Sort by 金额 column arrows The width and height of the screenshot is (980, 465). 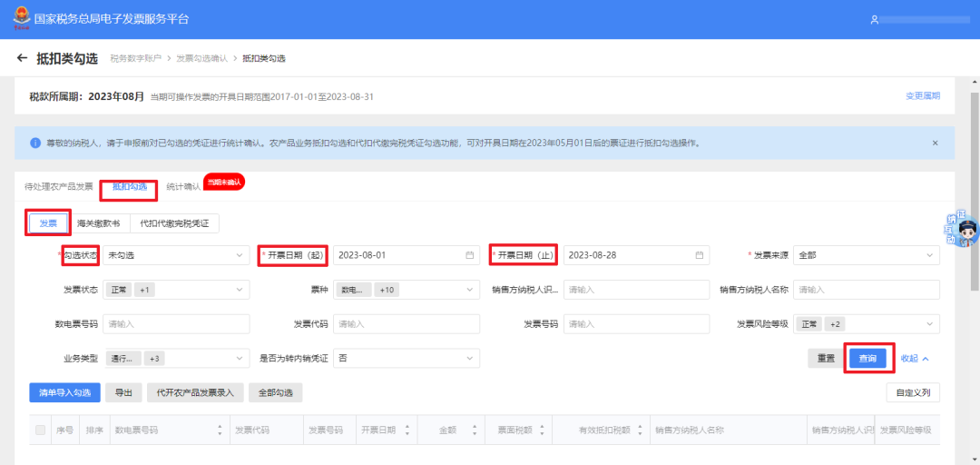(x=475, y=430)
